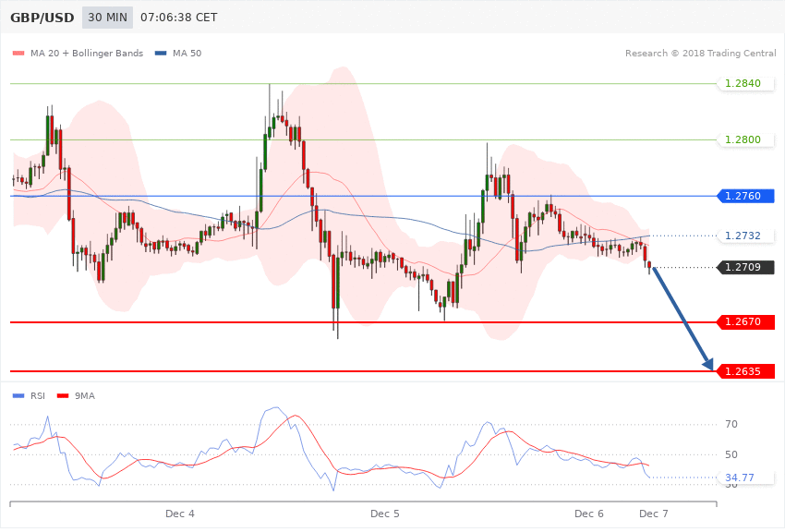Click the Dec 4 date label
Image resolution: width=785 pixels, height=532 pixels.
click(180, 514)
